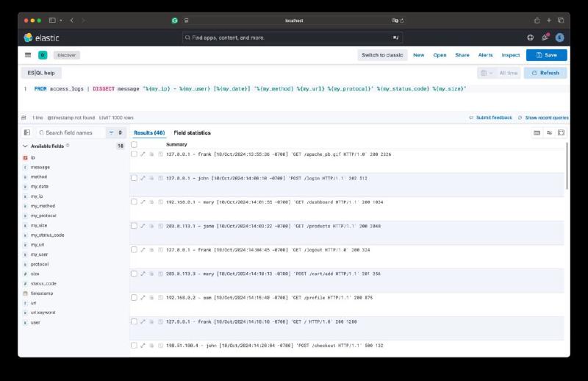
Task: Click the Safari translate icon in address bar
Action: [395, 21]
